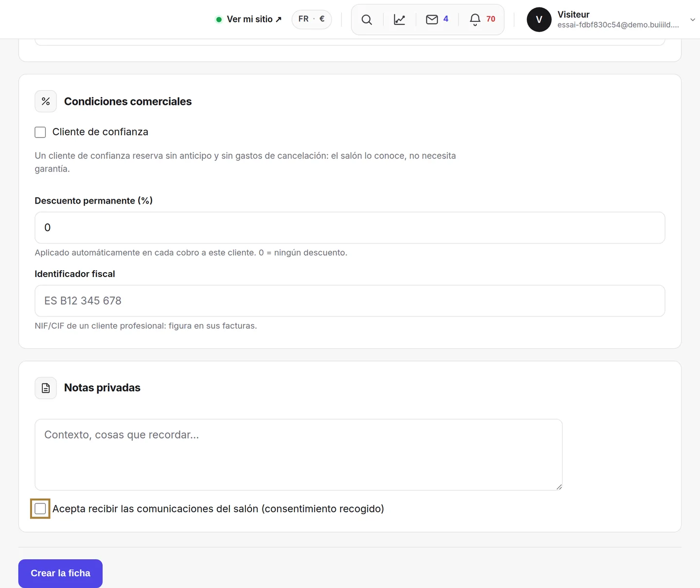Image resolution: width=700 pixels, height=588 pixels.
Task: Click the Acepta recibir las comunicaciones label
Action: click(x=218, y=509)
